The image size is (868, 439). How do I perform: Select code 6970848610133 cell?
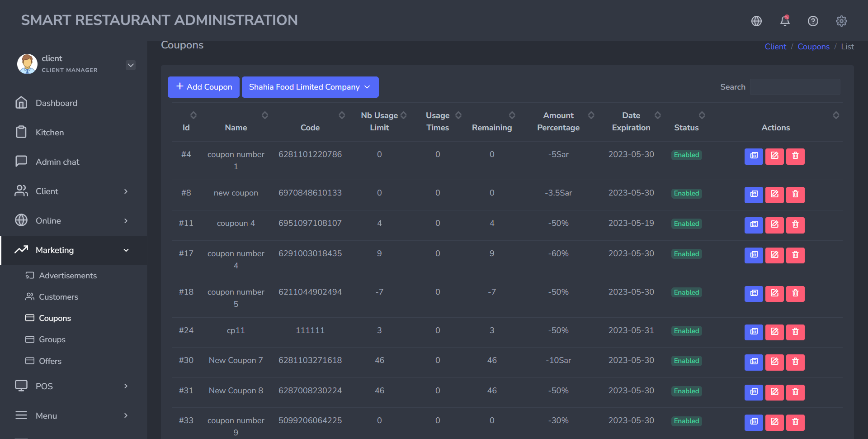coord(310,193)
